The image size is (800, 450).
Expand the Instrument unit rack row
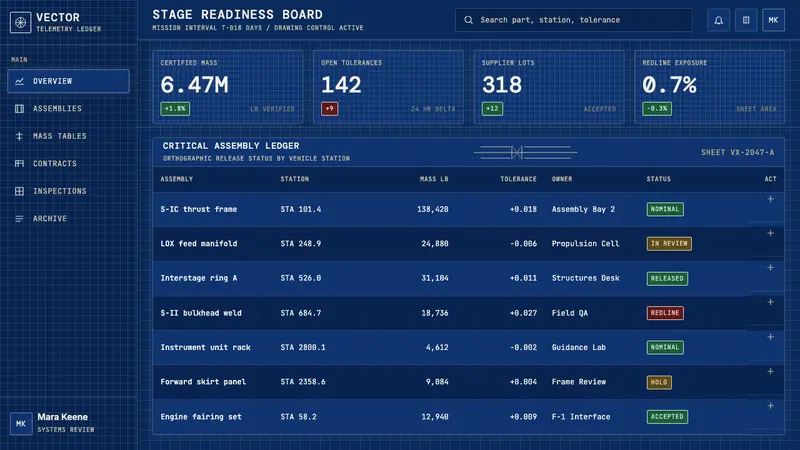pyautogui.click(x=770, y=337)
